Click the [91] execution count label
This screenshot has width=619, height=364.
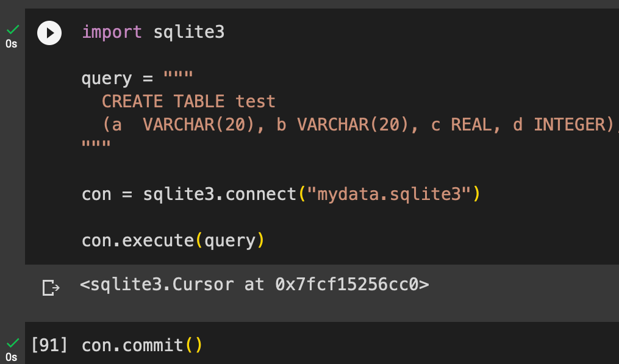49,345
